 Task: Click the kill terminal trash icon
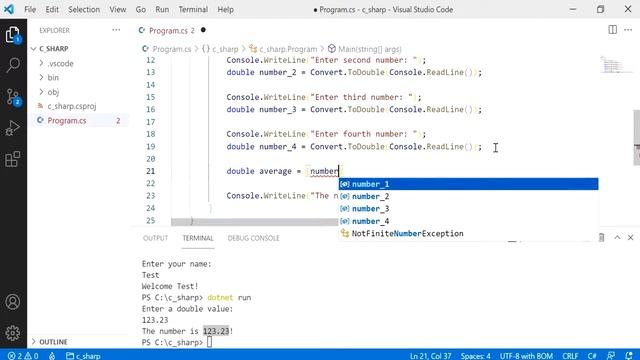point(602,238)
